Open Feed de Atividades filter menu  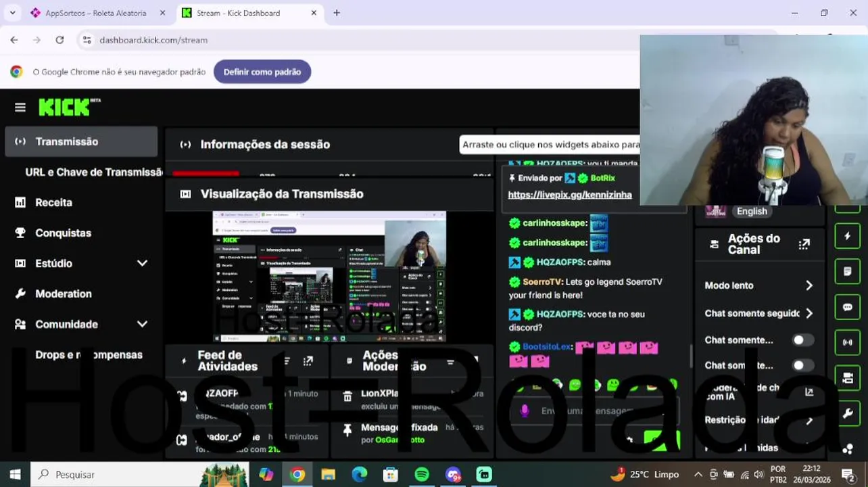click(x=287, y=361)
